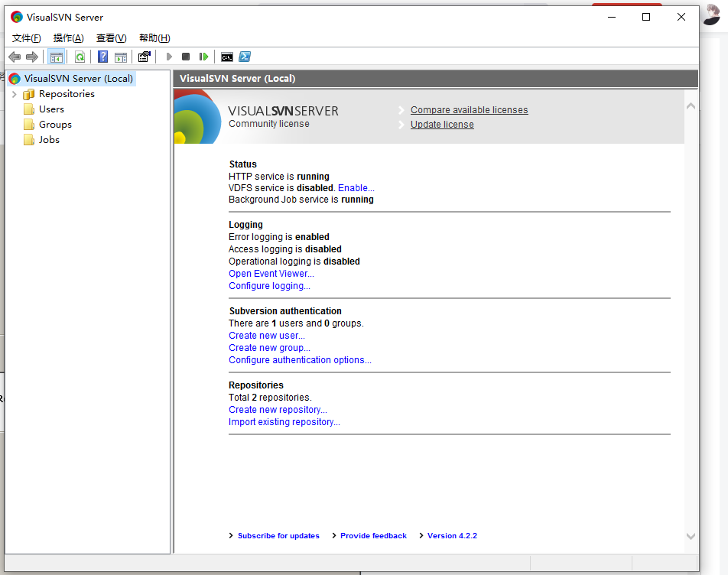Click the Refresh toolbar icon
728x575 pixels.
(80, 57)
